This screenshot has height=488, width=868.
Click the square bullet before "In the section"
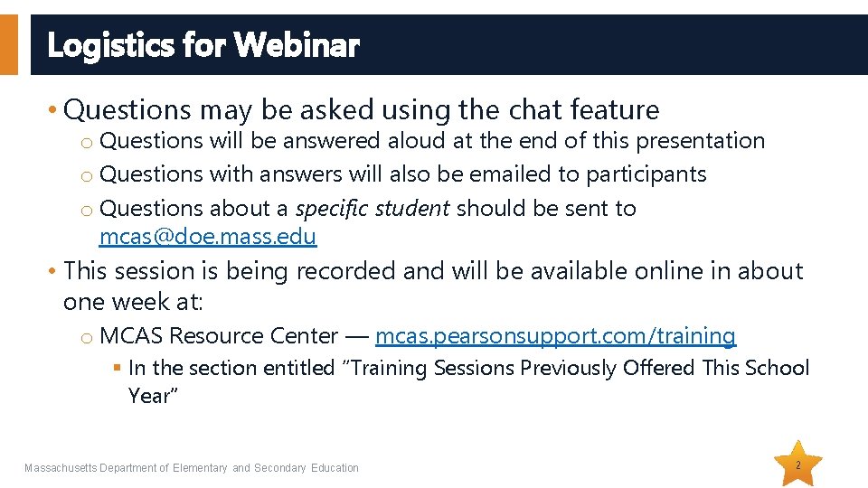pyautogui.click(x=117, y=369)
